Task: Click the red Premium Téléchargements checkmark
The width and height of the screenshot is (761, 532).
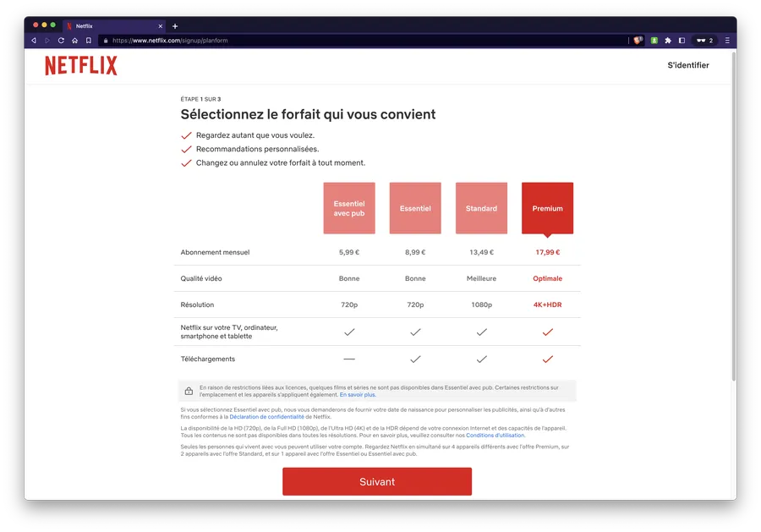Action: (547, 359)
